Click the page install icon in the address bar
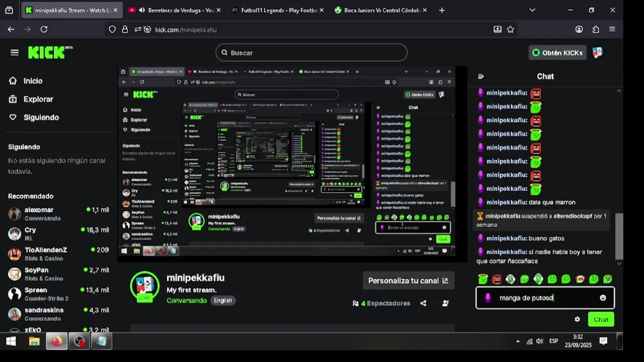 click(498, 30)
